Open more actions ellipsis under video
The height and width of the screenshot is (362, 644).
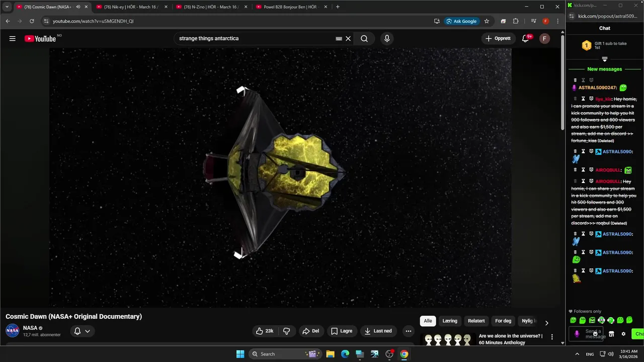click(409, 331)
